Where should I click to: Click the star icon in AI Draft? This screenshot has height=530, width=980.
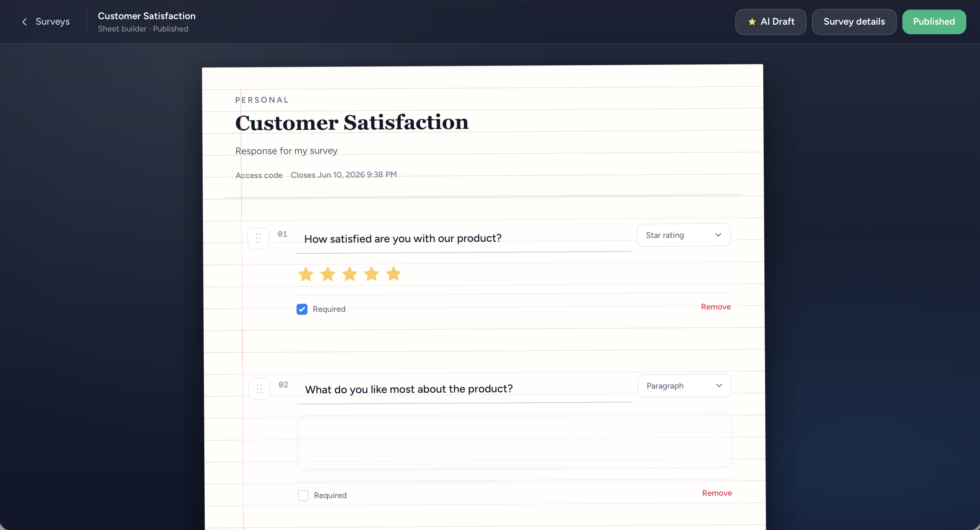pos(752,22)
